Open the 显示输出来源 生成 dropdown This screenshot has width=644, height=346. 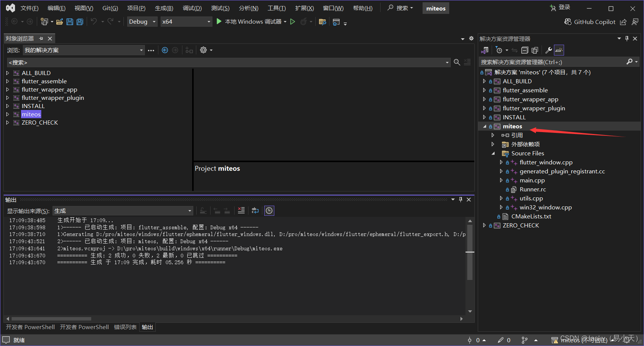(123, 211)
